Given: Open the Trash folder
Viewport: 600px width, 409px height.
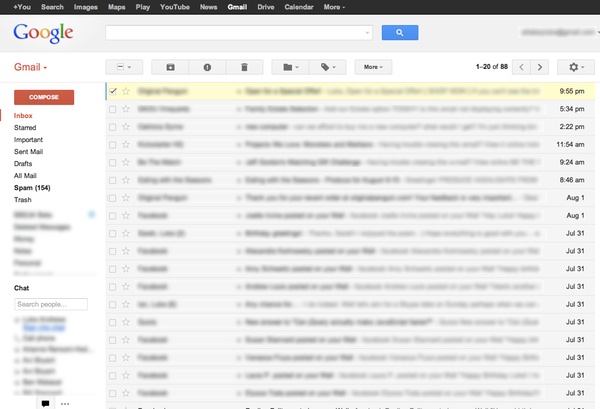Looking at the screenshot, I should point(23,200).
